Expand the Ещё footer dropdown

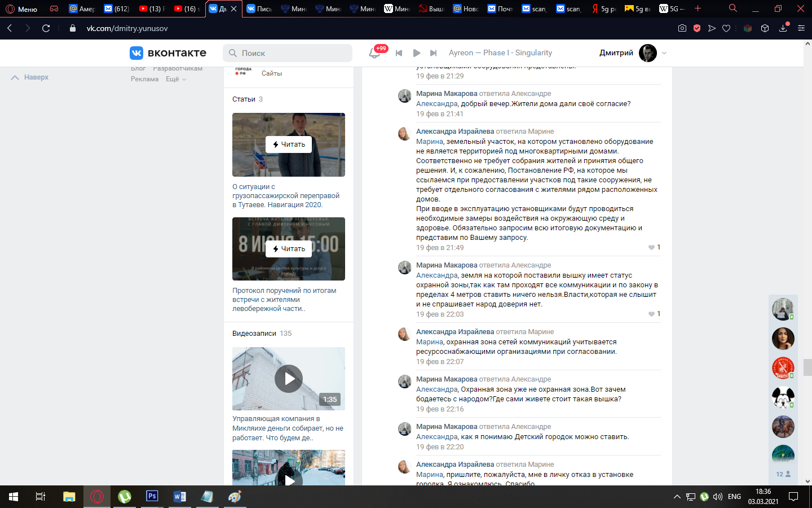(x=176, y=79)
